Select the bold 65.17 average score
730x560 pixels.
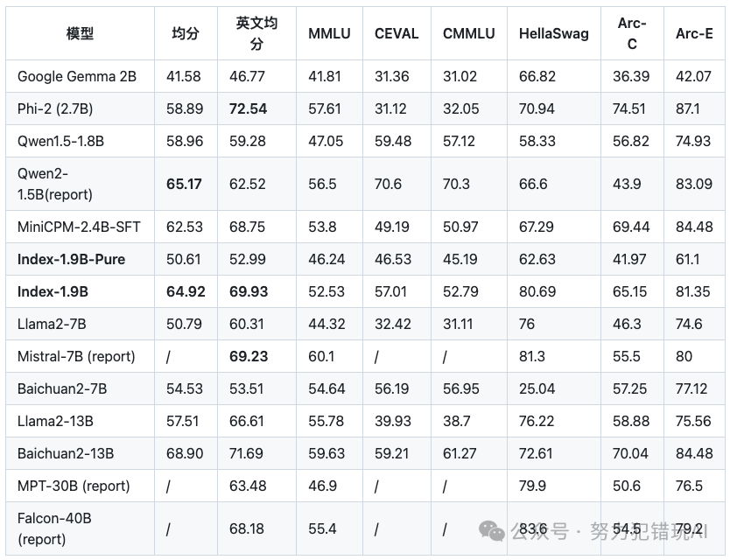point(184,184)
